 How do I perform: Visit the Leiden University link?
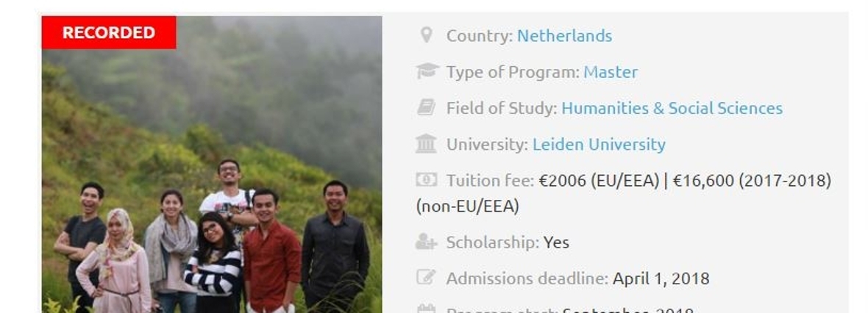point(599,144)
